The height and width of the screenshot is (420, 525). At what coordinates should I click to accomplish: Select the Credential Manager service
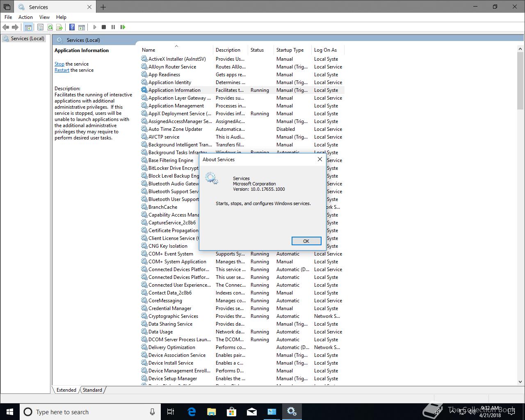tap(170, 308)
